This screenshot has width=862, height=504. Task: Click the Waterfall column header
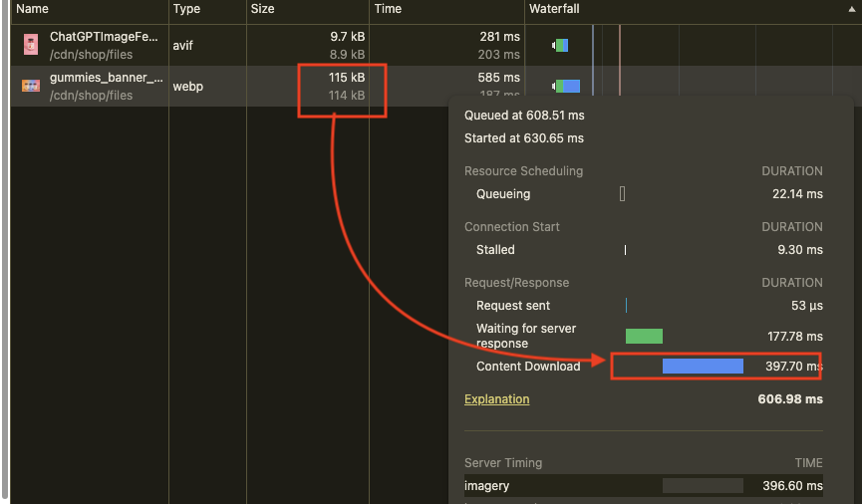click(554, 9)
